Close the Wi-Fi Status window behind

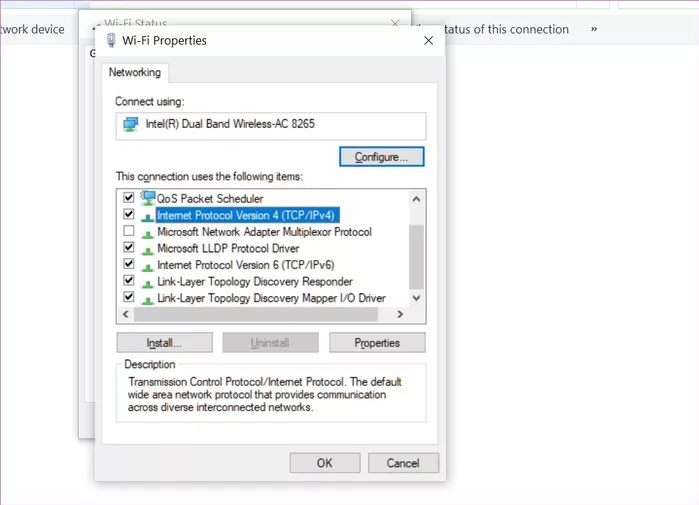pyautogui.click(x=395, y=22)
